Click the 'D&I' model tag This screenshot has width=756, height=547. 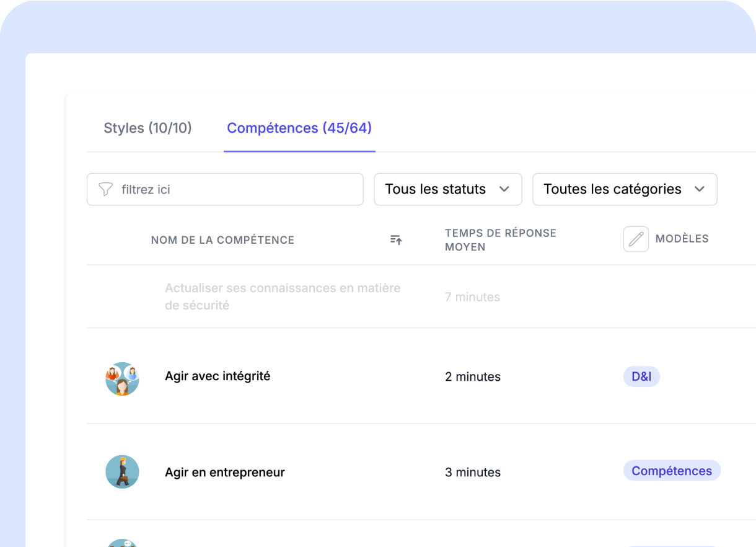click(641, 376)
